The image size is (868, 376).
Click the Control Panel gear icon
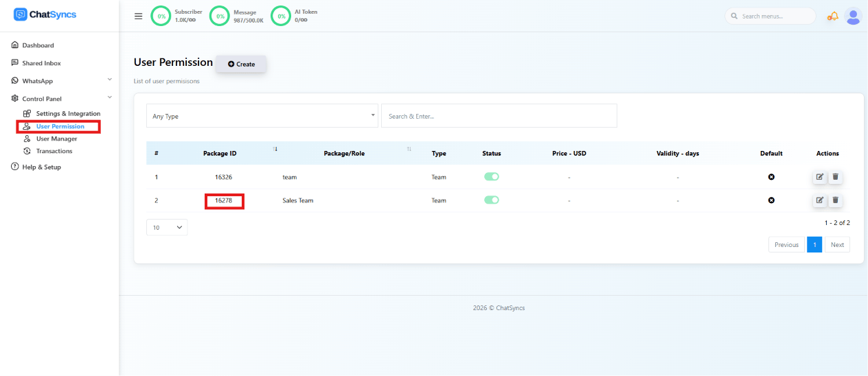[x=15, y=99]
